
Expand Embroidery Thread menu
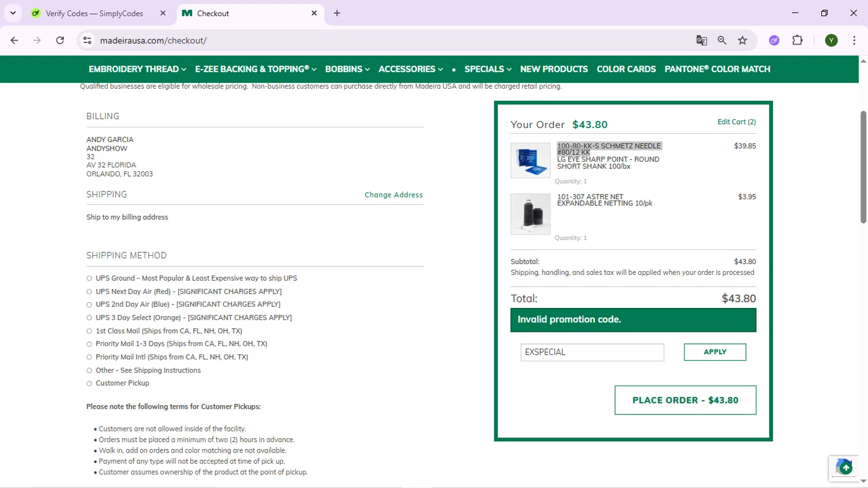click(x=137, y=69)
